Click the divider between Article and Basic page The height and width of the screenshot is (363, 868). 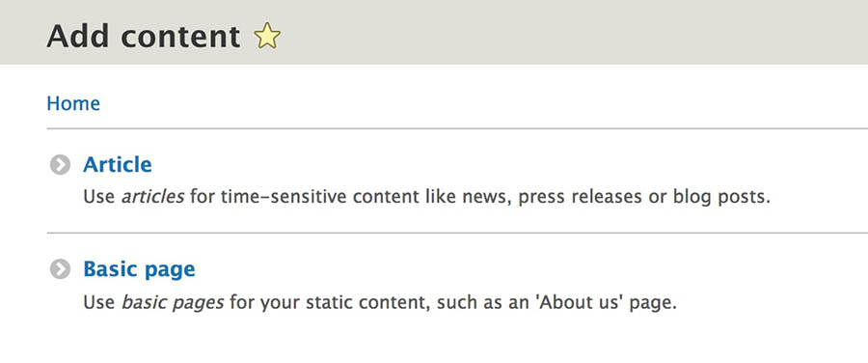(457, 234)
